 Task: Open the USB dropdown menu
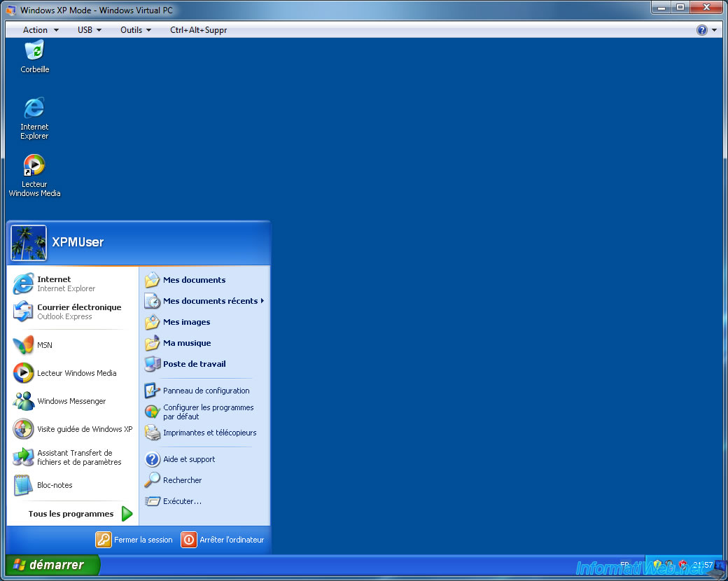(x=89, y=30)
